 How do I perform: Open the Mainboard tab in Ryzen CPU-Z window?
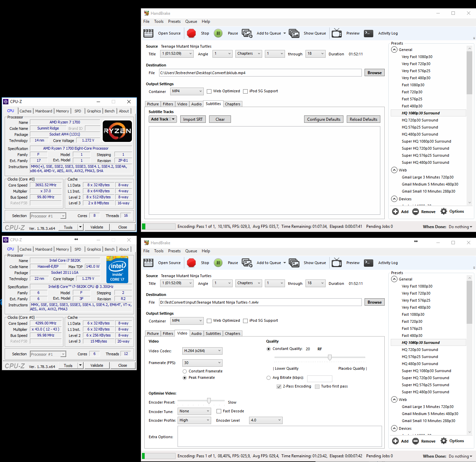click(44, 111)
